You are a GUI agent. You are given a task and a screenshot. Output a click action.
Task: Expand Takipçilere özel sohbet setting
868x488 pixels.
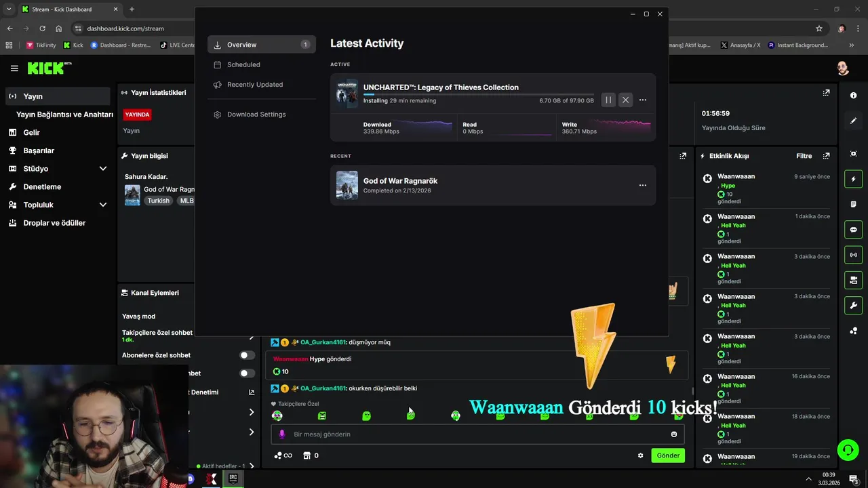pos(251,336)
